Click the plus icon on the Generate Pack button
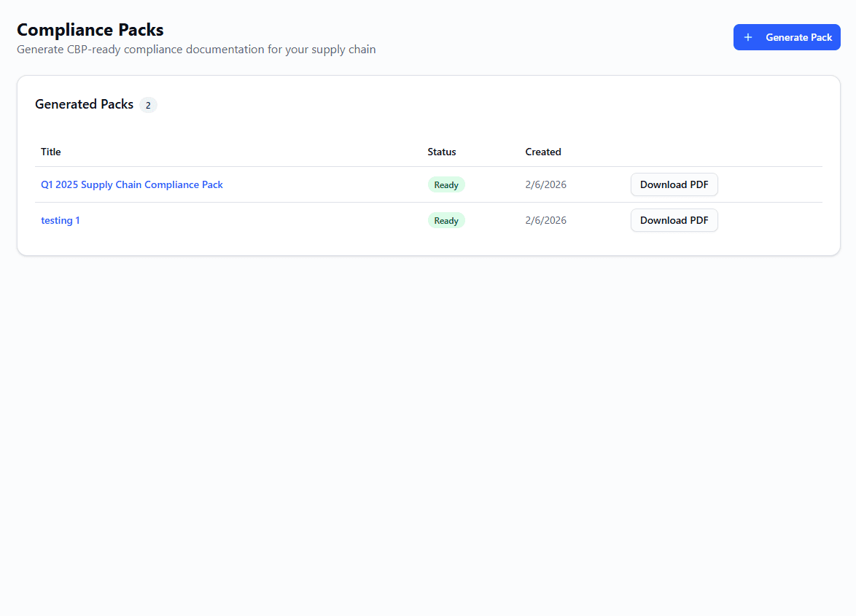Image resolution: width=856 pixels, height=616 pixels. pos(748,36)
